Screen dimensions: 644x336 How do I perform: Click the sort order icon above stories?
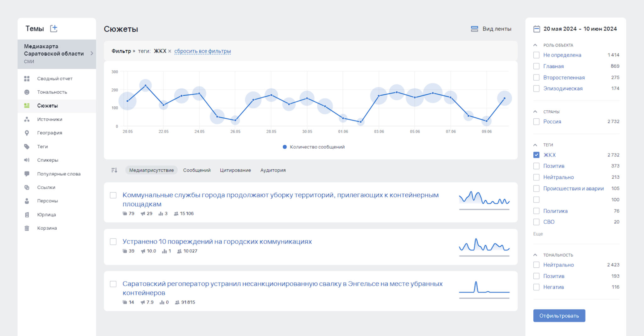tap(114, 170)
